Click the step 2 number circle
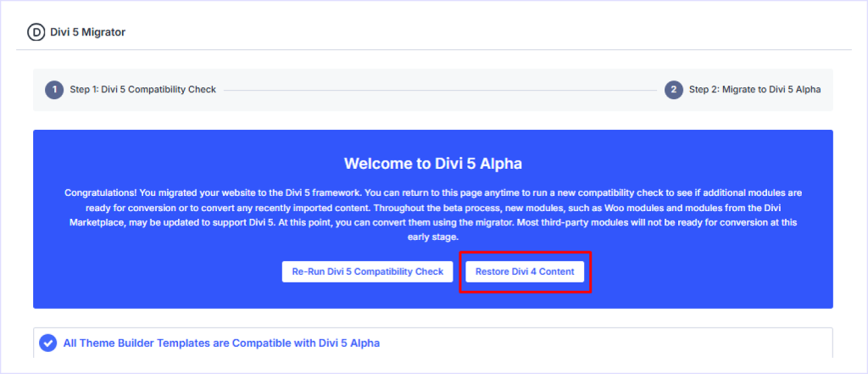Image resolution: width=868 pixels, height=374 pixels. click(x=674, y=90)
